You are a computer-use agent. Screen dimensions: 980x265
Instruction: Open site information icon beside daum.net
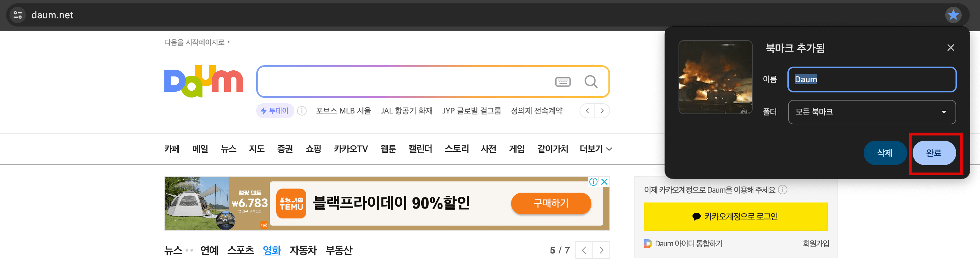point(17,15)
